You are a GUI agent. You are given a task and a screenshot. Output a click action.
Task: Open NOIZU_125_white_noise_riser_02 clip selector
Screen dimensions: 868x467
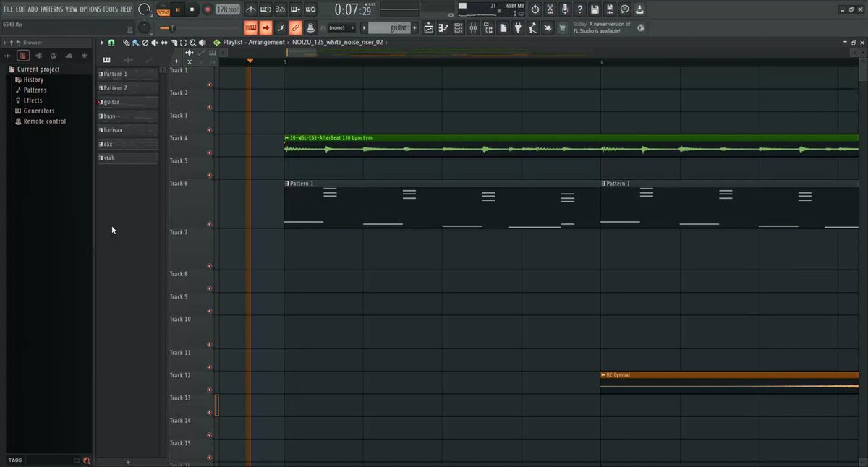(338, 43)
